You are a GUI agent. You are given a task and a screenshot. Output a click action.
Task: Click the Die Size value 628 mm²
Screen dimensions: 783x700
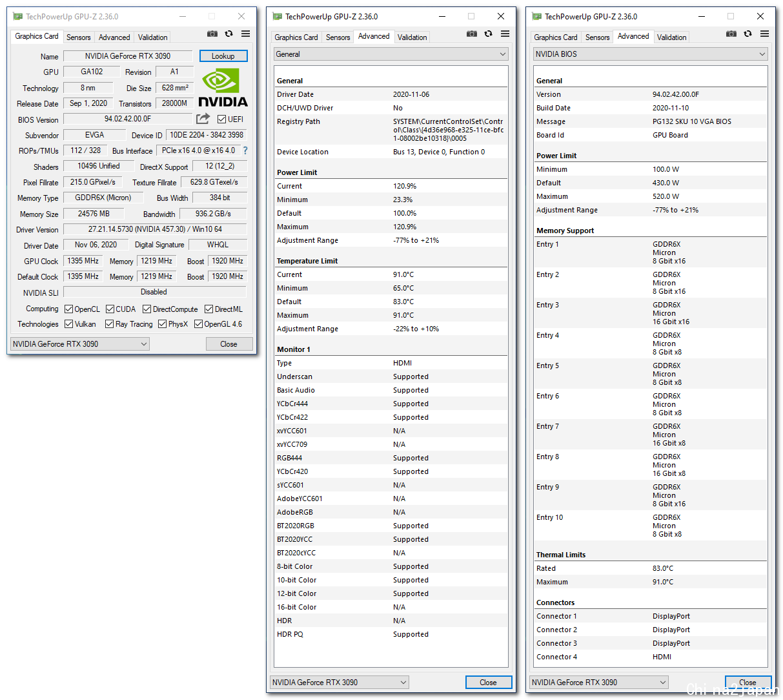click(x=175, y=88)
